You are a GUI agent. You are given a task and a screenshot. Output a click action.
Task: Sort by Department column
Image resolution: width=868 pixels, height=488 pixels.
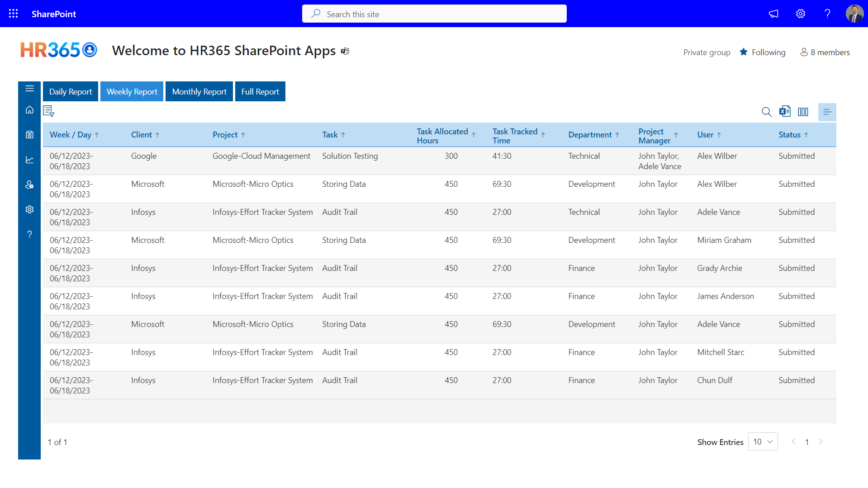coord(594,135)
